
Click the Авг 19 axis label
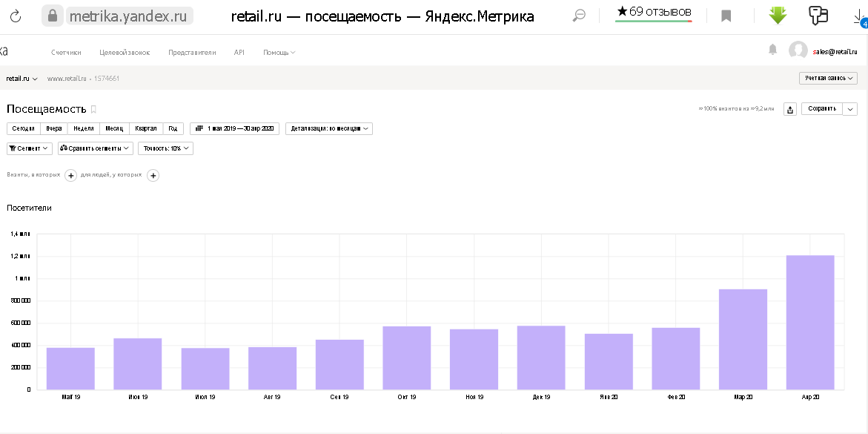click(x=272, y=397)
